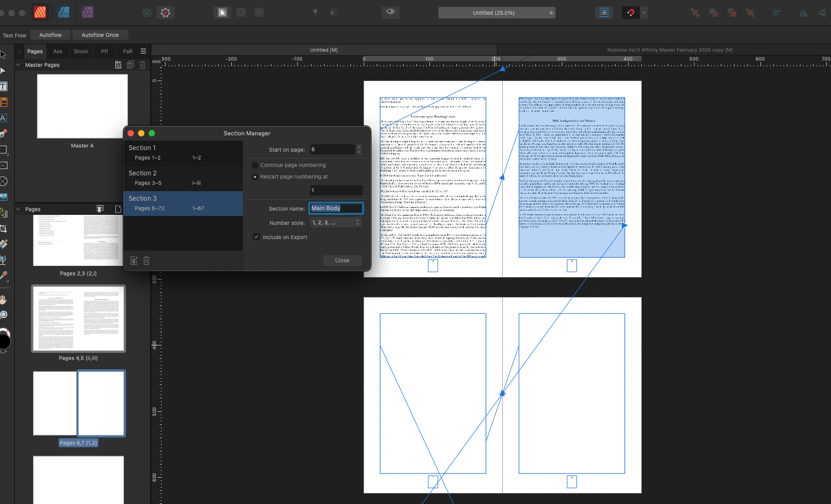
Task: Add a master page icon
Action: point(118,65)
